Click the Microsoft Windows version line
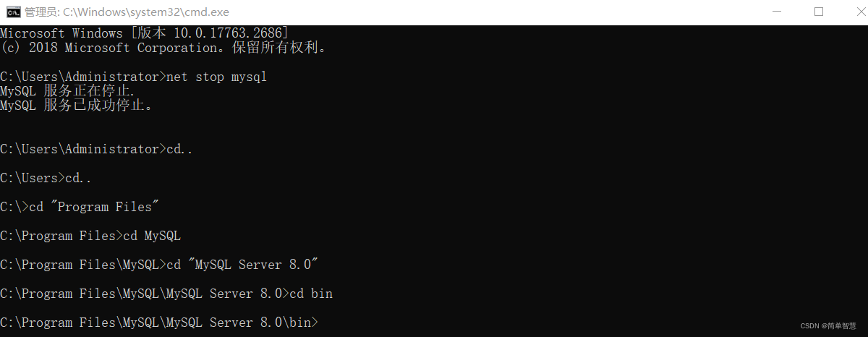868x337 pixels. coord(145,33)
